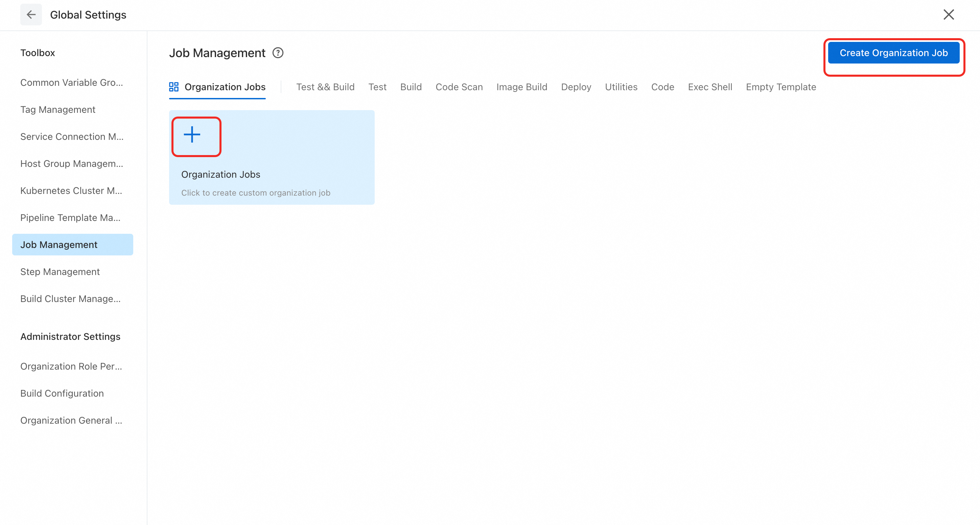
Task: Select Pipeline Template Management sidebar entry
Action: pos(70,218)
